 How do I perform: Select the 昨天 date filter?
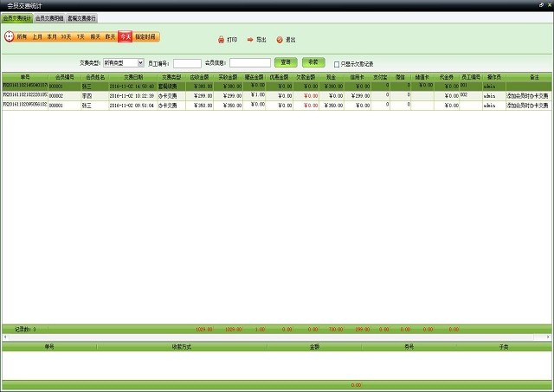click(x=110, y=37)
